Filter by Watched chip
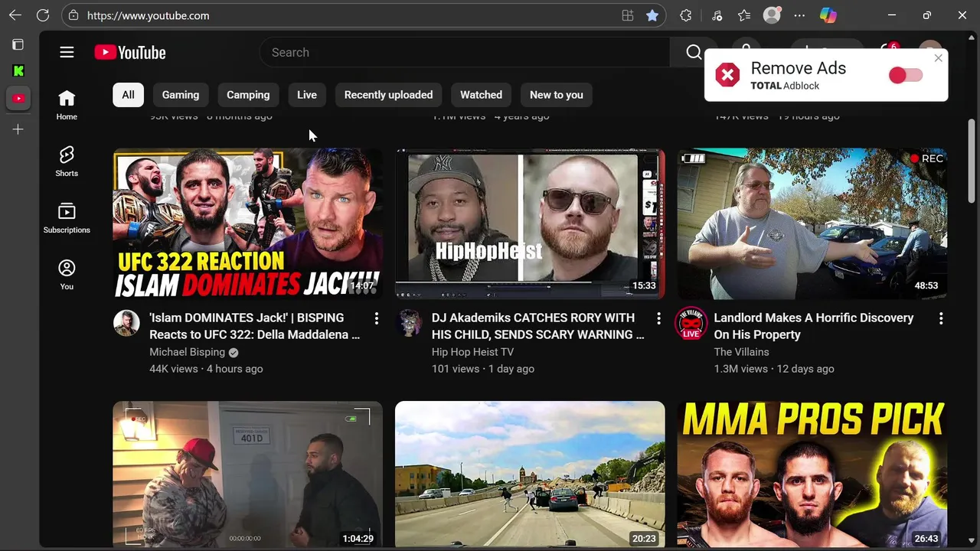The image size is (980, 551). pos(481,95)
